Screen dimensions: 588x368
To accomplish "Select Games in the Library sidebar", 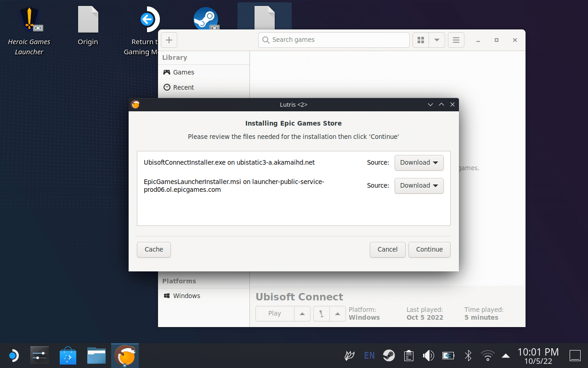I will click(204, 72).
